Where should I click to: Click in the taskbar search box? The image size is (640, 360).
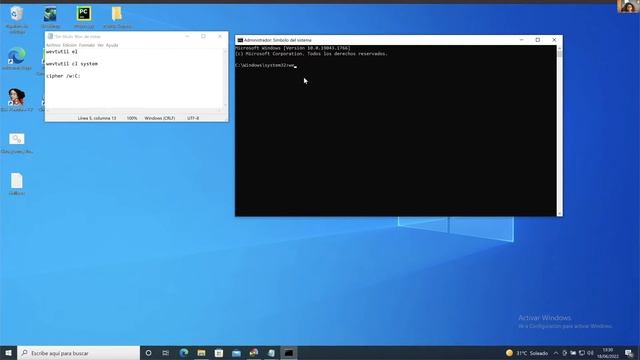pos(79,353)
